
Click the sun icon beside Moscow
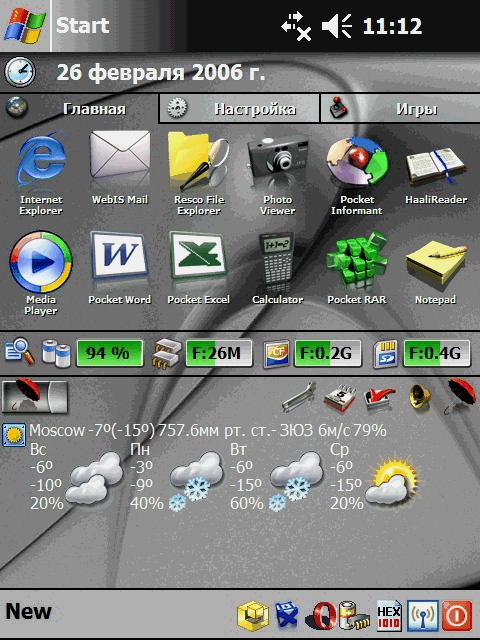[13, 435]
